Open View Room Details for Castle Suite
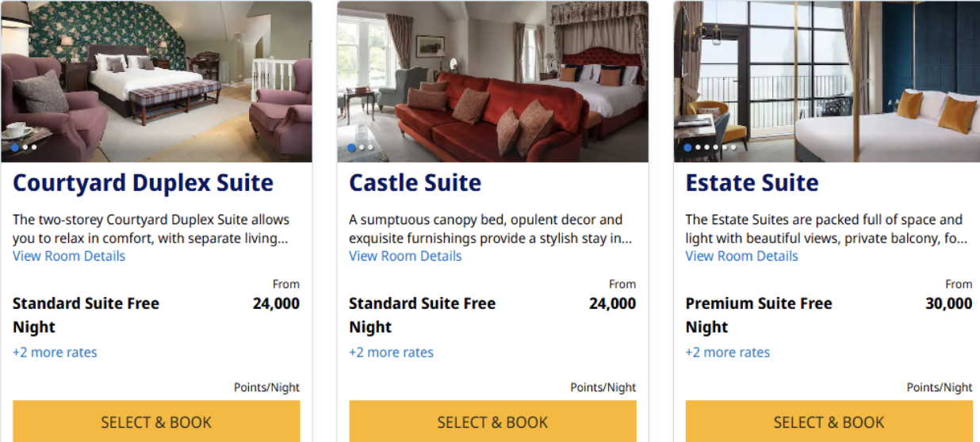 (405, 256)
